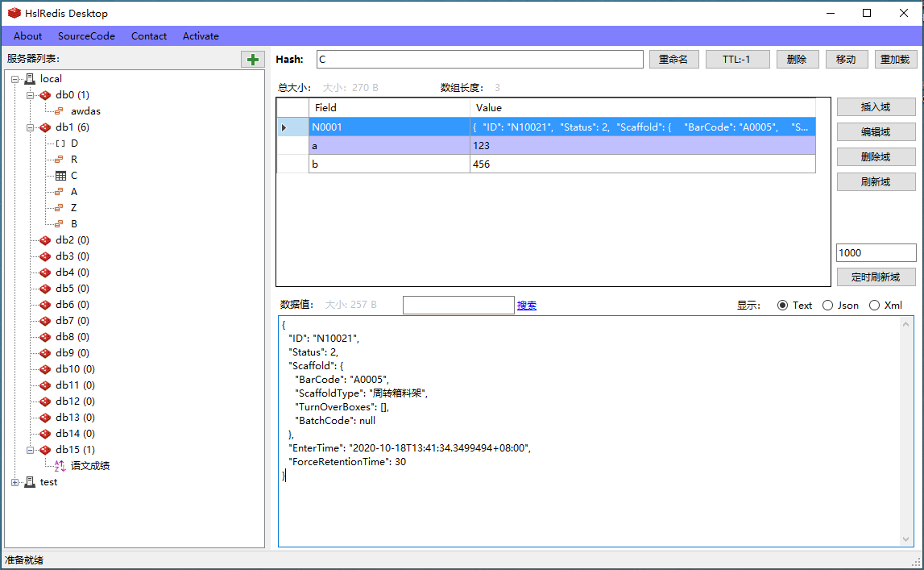Open the Activate menu

[201, 36]
